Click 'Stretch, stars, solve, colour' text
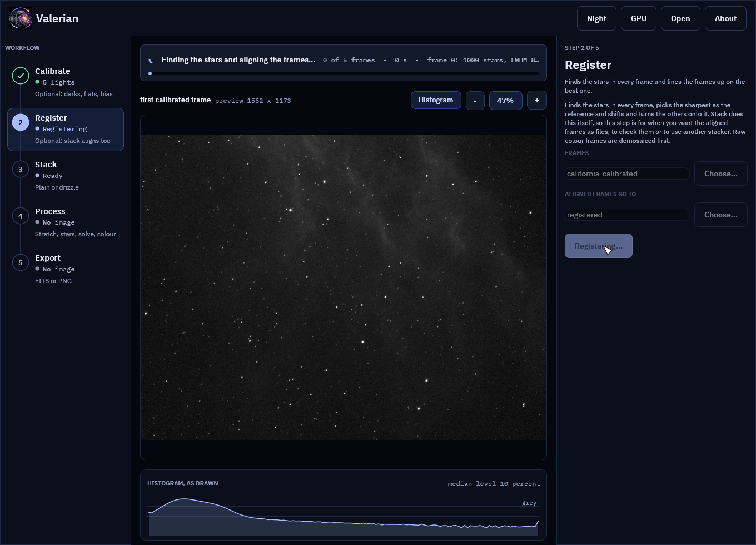The image size is (756, 545). pos(76,234)
